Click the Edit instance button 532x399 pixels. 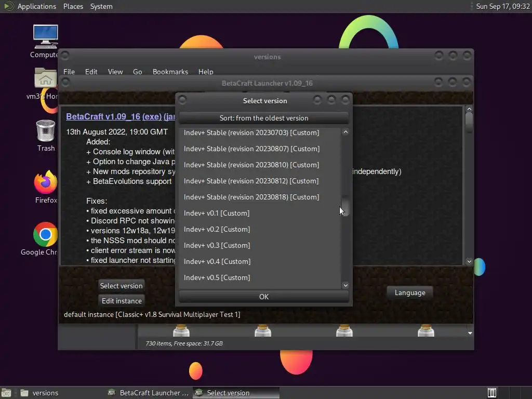pyautogui.click(x=122, y=301)
